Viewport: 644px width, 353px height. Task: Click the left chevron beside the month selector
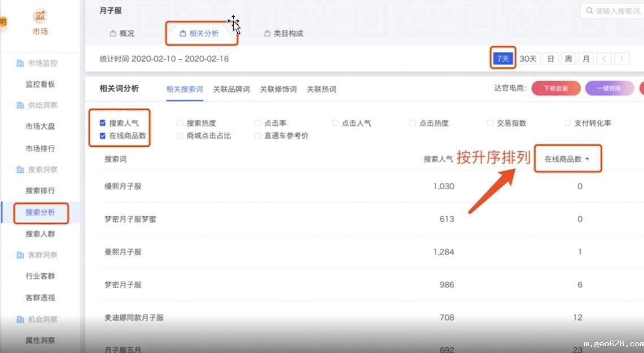604,58
